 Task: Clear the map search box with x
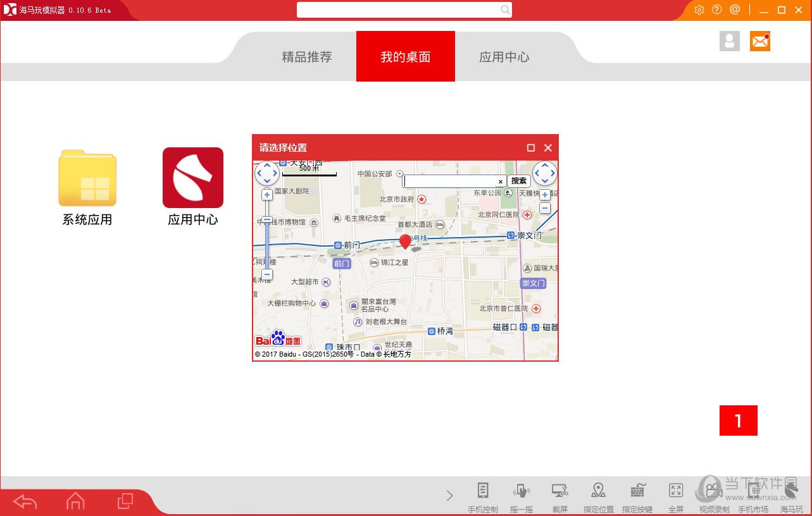(500, 181)
